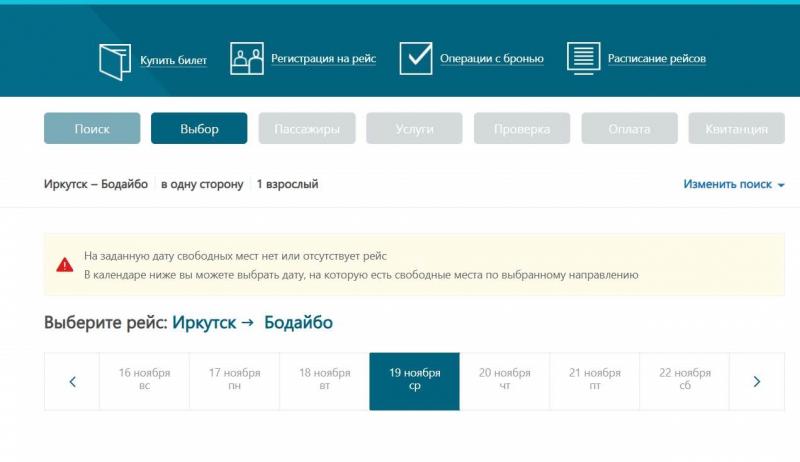The width and height of the screenshot is (800, 462).
Task: Open Операции с бронью link
Action: [x=492, y=59]
